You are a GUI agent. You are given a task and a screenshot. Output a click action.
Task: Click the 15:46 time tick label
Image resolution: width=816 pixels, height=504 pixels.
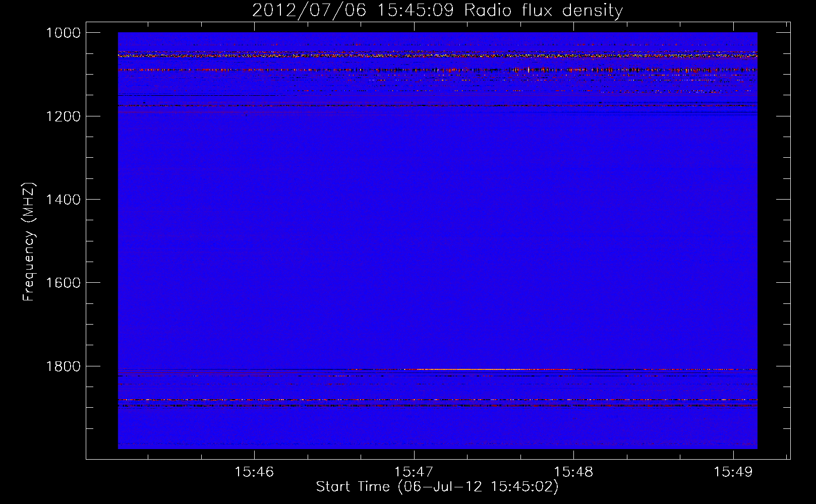254,472
